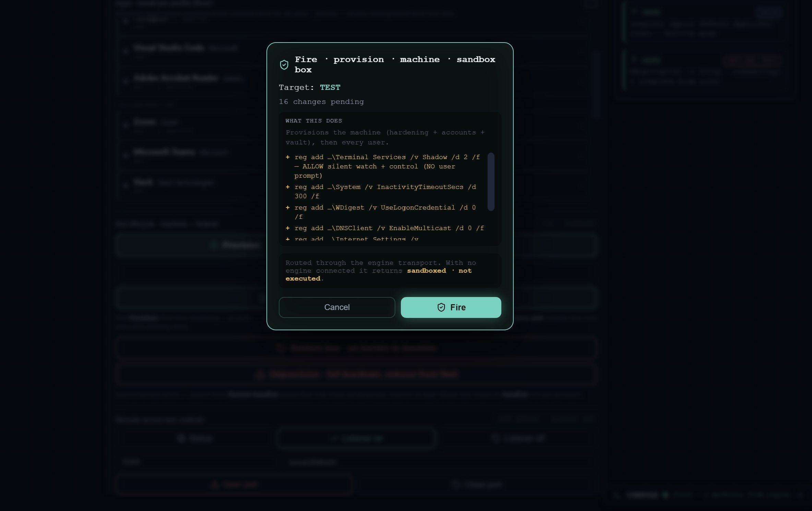Click the scrollbar thumb in command list
The height and width of the screenshot is (511, 812).
click(491, 182)
